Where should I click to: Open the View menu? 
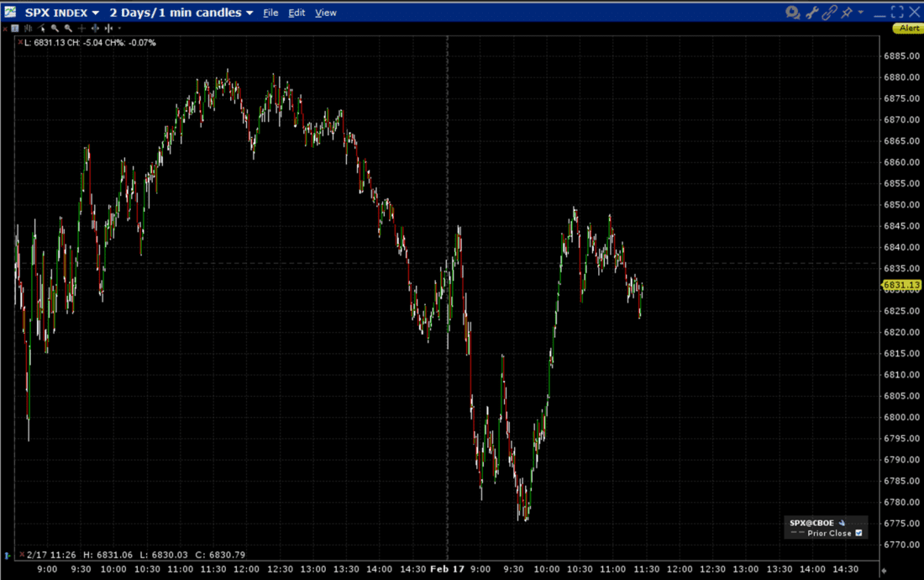pos(325,13)
